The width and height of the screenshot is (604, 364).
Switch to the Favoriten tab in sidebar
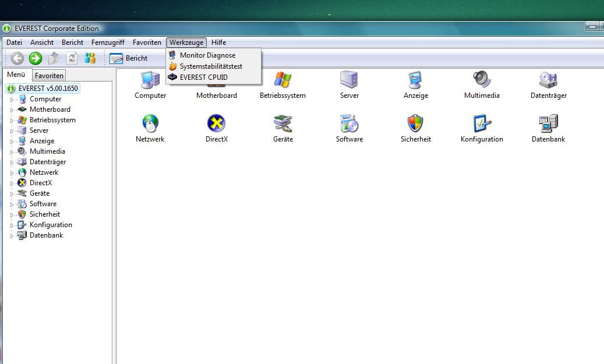click(x=49, y=76)
